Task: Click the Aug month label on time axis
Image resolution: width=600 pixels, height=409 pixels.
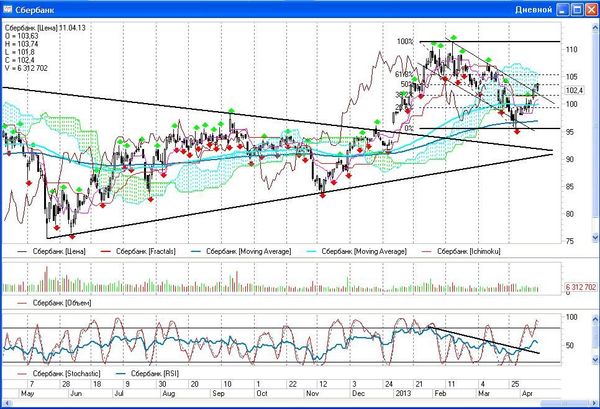Action: tap(169, 393)
